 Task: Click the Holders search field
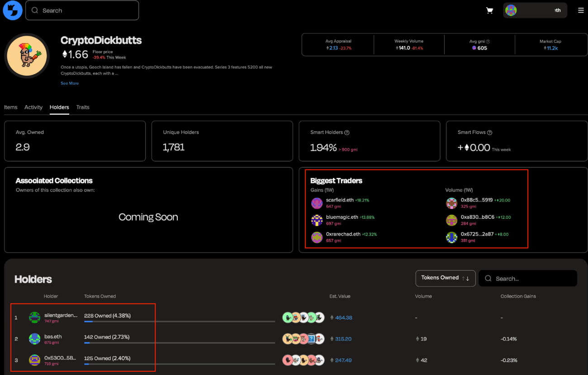point(528,278)
